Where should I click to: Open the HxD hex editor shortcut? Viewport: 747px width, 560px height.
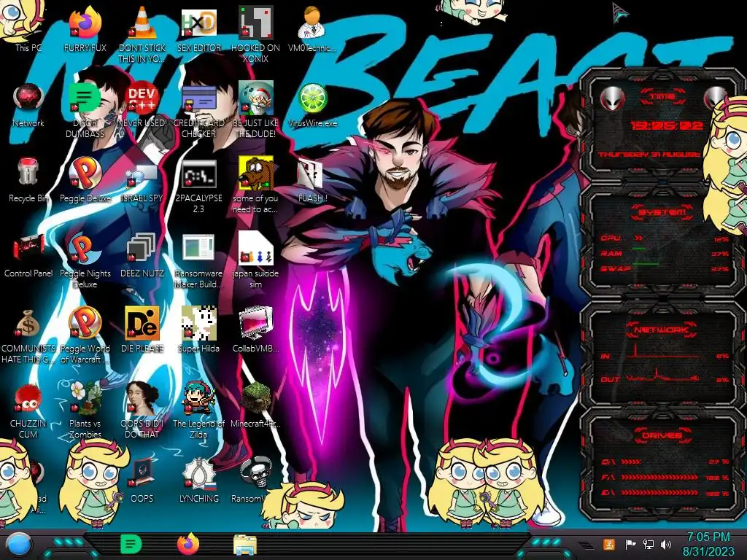click(198, 28)
